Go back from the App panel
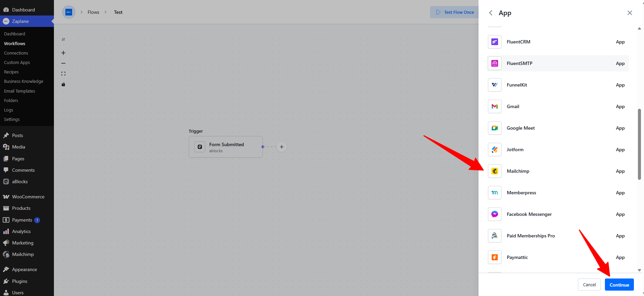 tap(491, 13)
